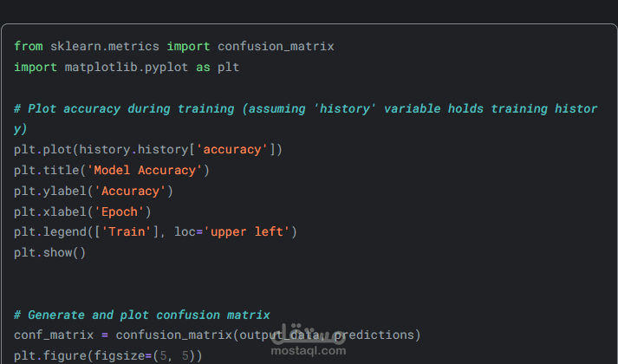The height and width of the screenshot is (364, 618).
Task: Click the plt.show() line
Action: click(50, 253)
